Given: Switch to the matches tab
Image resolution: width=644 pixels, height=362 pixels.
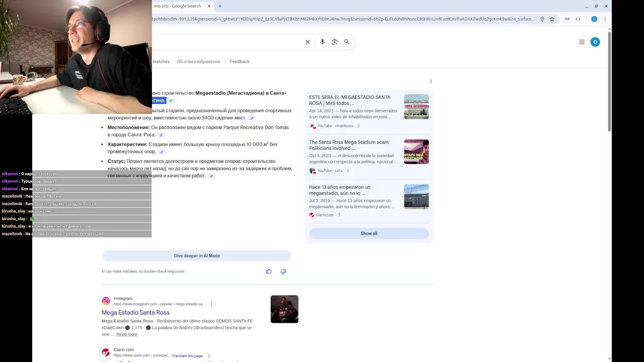Looking at the screenshot, I should point(161,61).
